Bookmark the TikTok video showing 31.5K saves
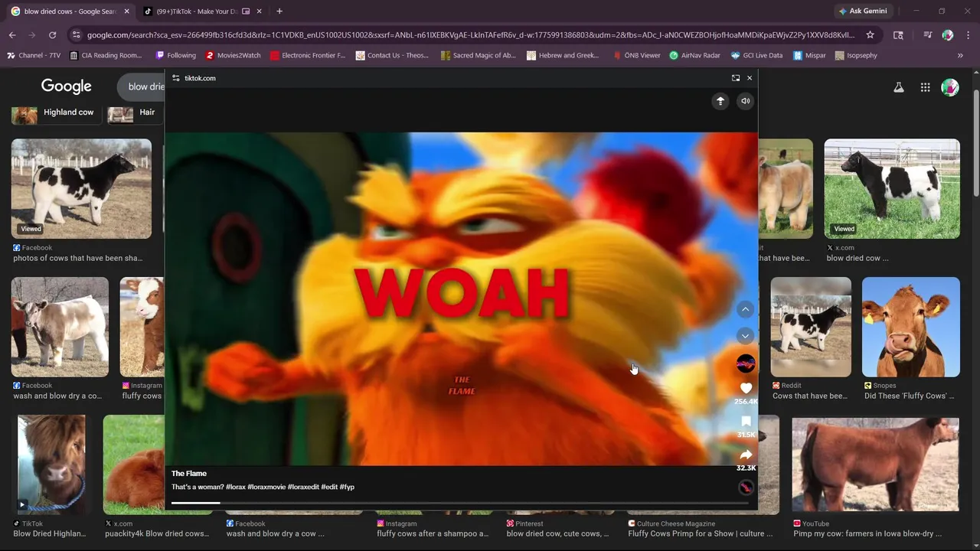The image size is (980, 551). [x=746, y=422]
